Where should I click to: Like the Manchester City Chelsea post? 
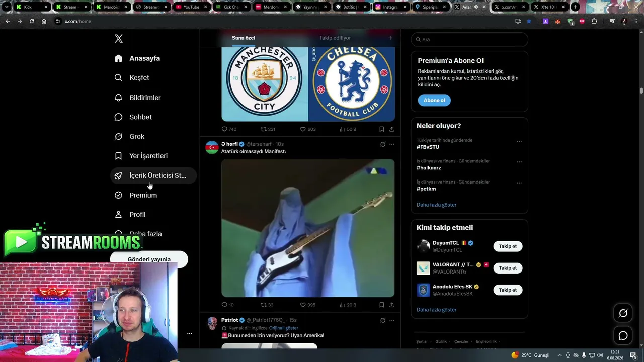pos(307,129)
